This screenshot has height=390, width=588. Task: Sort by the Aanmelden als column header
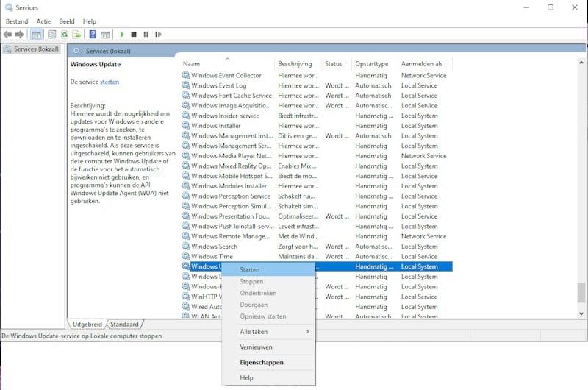click(x=425, y=64)
